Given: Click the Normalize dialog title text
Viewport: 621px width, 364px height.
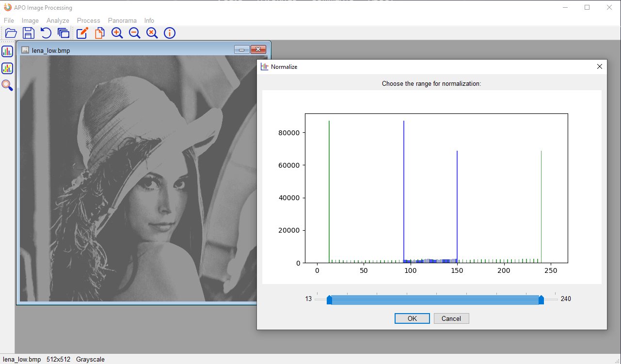Looking at the screenshot, I should tap(284, 67).
